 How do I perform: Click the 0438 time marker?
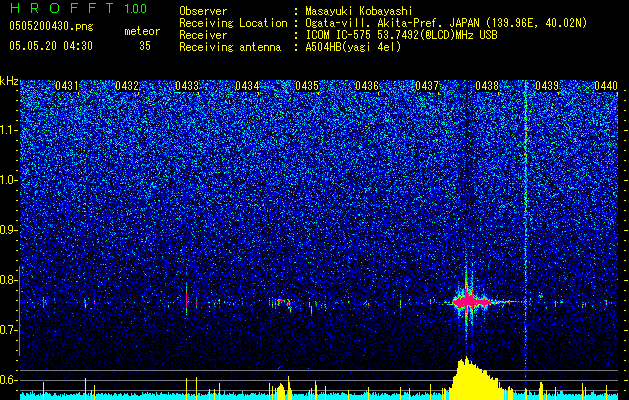(x=487, y=86)
